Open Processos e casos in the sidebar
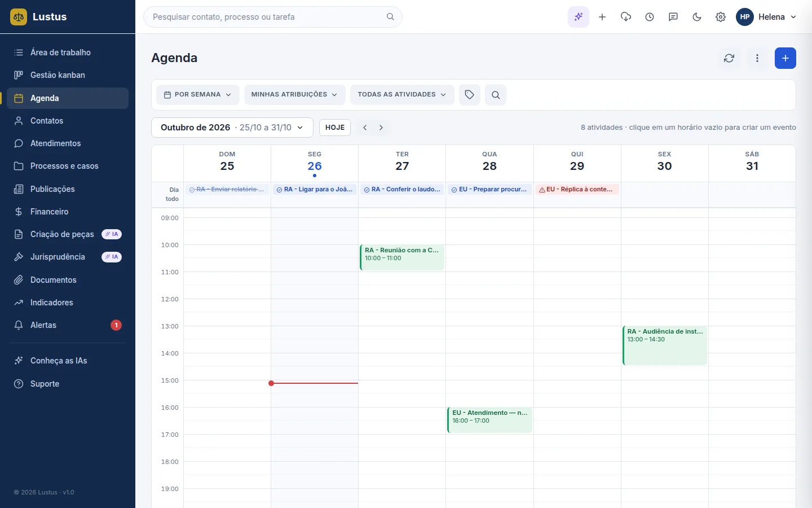The image size is (812, 508). [68, 166]
